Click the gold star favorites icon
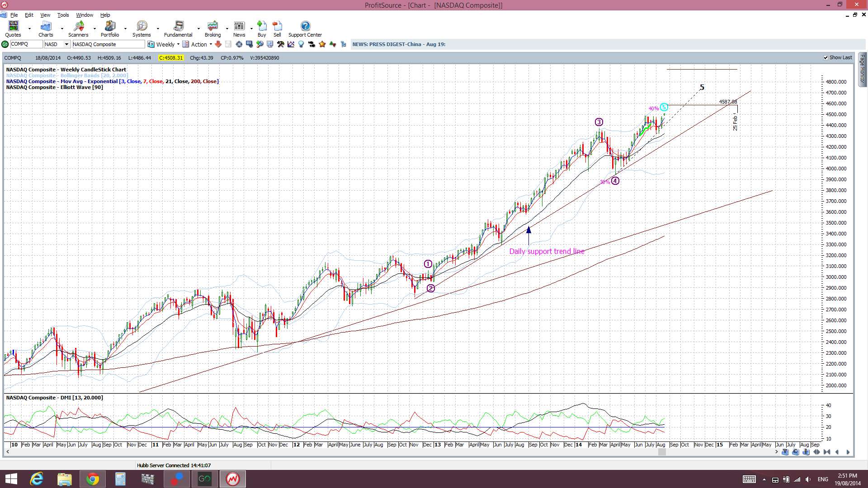Screen dimensions: 868x488 (x=322, y=44)
